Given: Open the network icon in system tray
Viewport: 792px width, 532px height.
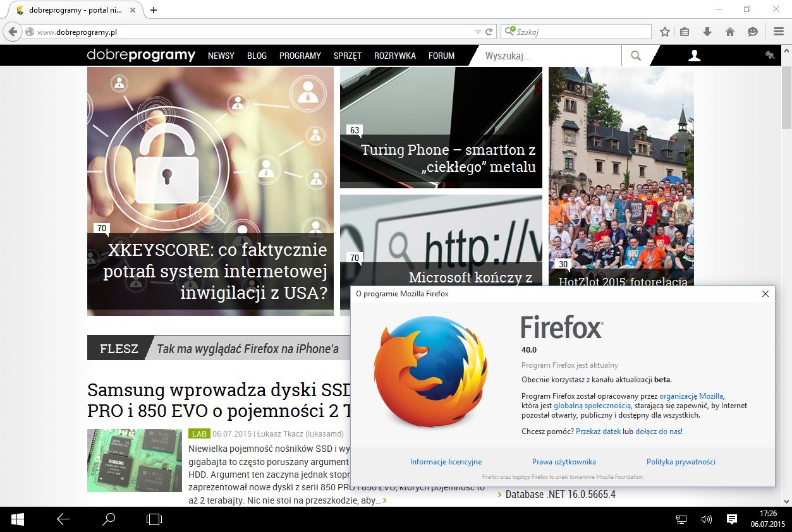Looking at the screenshot, I should pos(681,519).
